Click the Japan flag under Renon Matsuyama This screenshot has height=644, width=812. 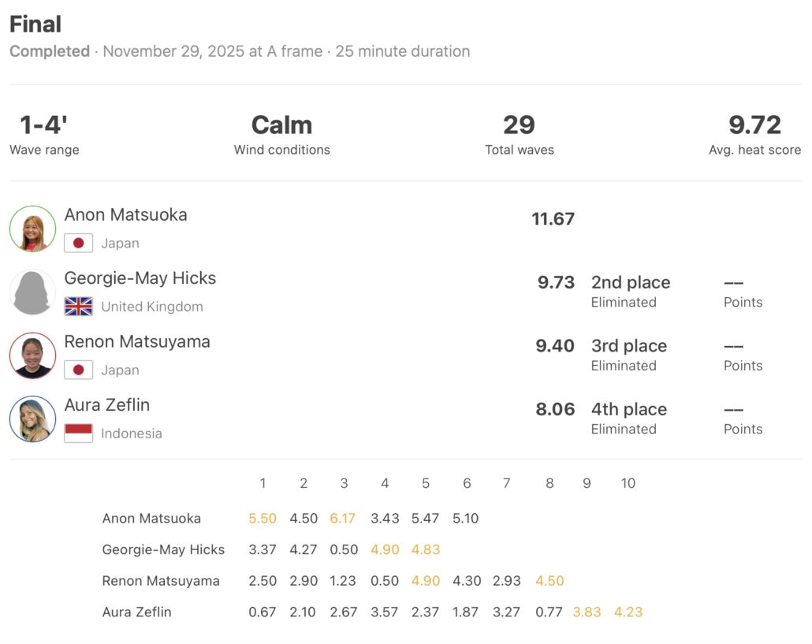pos(78,370)
